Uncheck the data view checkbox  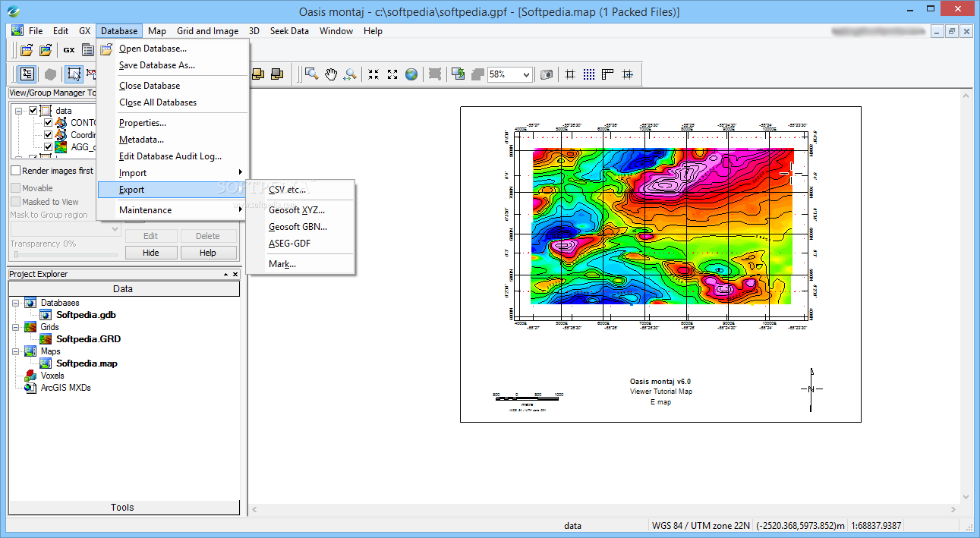tap(33, 111)
